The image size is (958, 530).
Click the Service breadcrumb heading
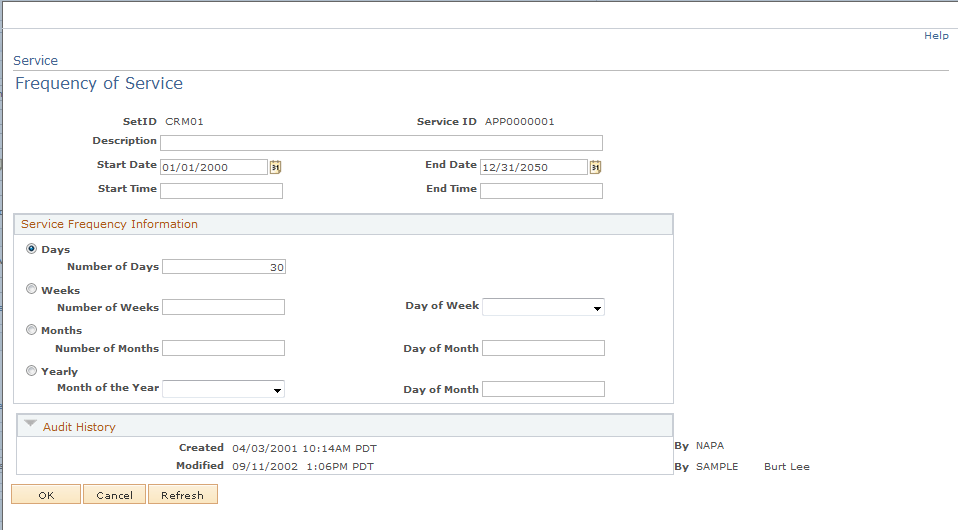tap(35, 61)
